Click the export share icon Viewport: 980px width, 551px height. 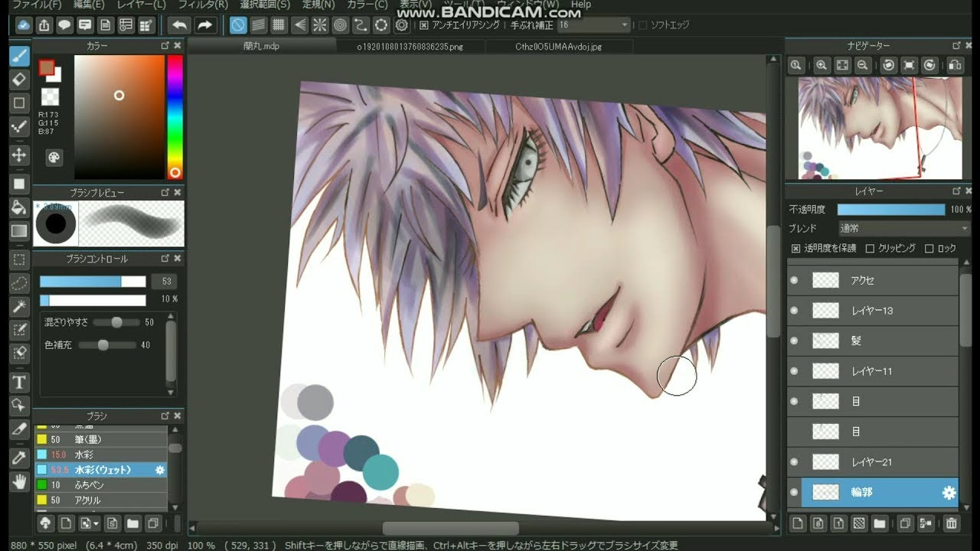click(44, 25)
